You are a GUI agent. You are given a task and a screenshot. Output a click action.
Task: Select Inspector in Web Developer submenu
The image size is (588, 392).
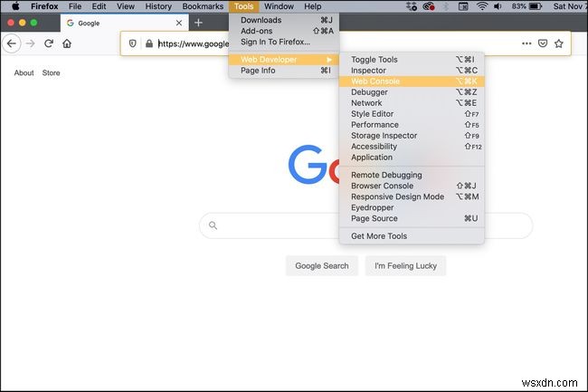412,70
